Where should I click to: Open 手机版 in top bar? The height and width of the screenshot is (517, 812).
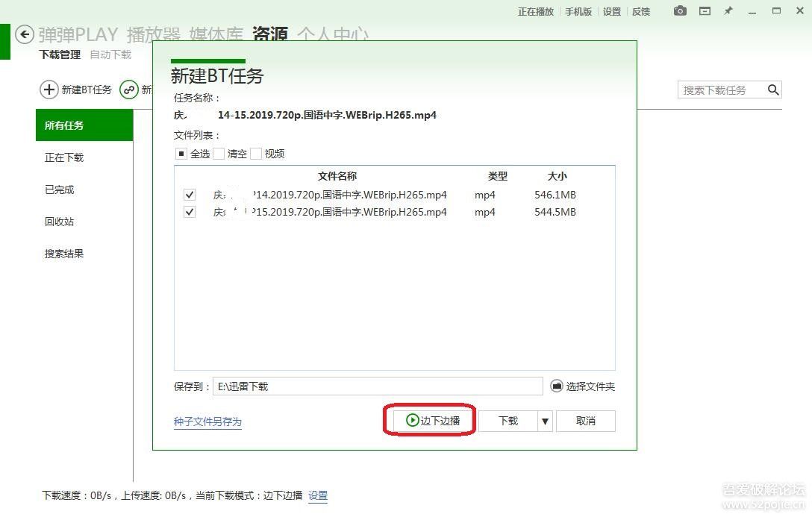coord(578,11)
